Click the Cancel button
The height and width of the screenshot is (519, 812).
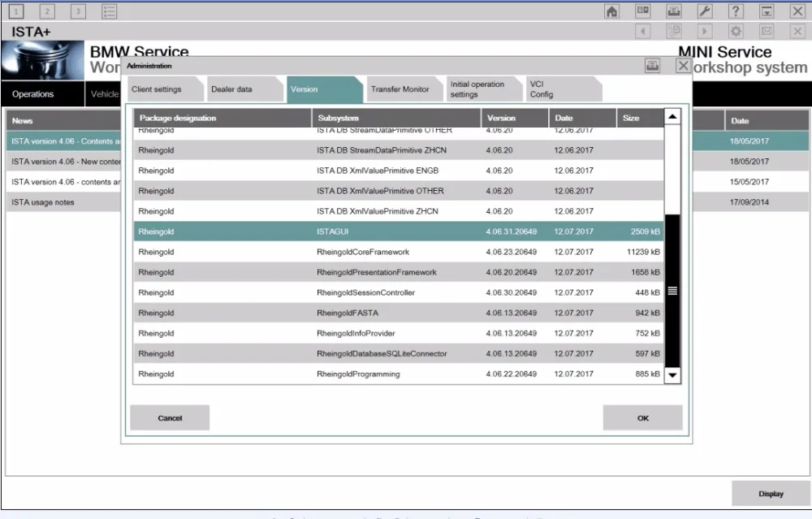[170, 417]
